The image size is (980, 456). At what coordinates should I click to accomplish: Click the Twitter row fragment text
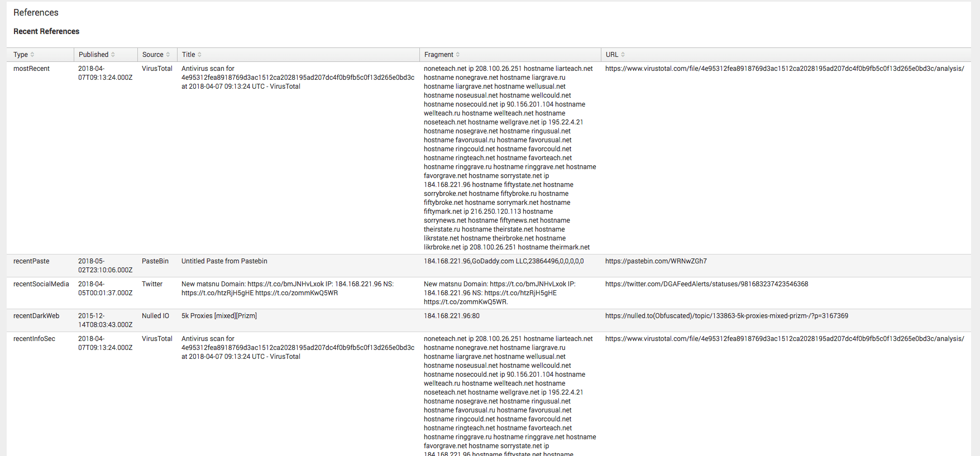pyautogui.click(x=500, y=293)
